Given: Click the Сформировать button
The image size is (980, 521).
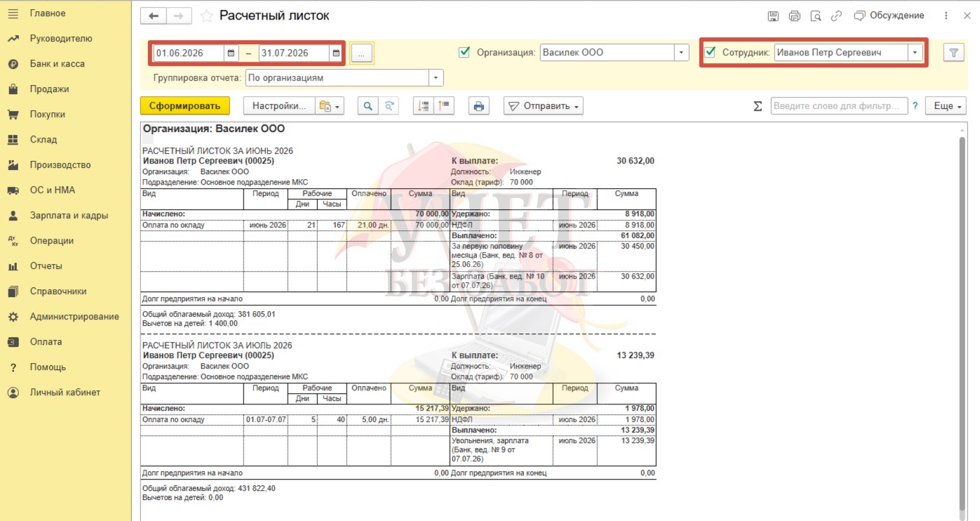Looking at the screenshot, I should [185, 106].
